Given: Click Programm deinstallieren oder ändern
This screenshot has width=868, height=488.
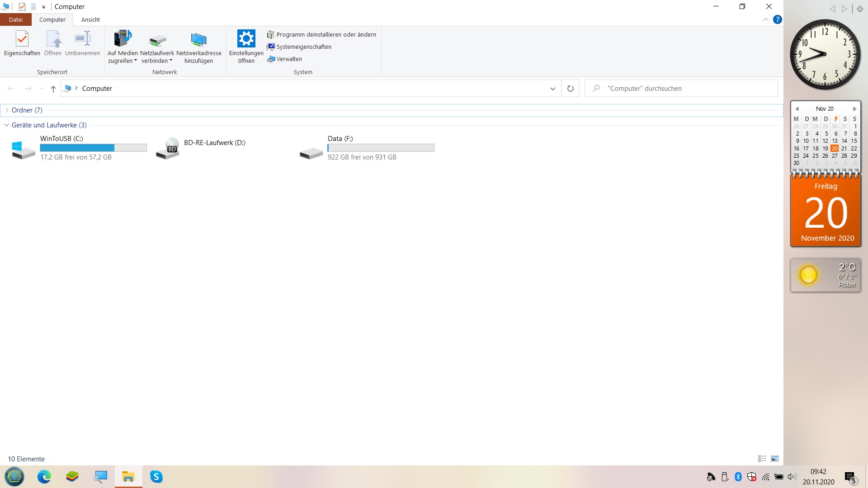Looking at the screenshot, I should [x=325, y=34].
